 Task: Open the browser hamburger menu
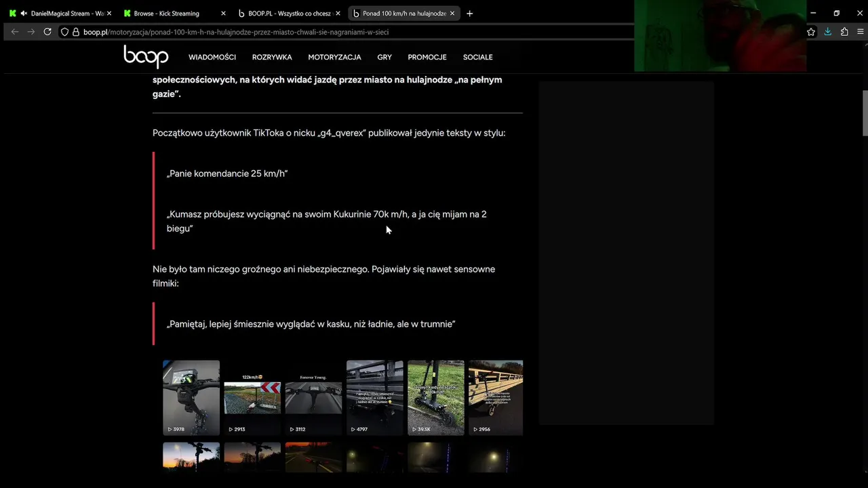click(861, 32)
